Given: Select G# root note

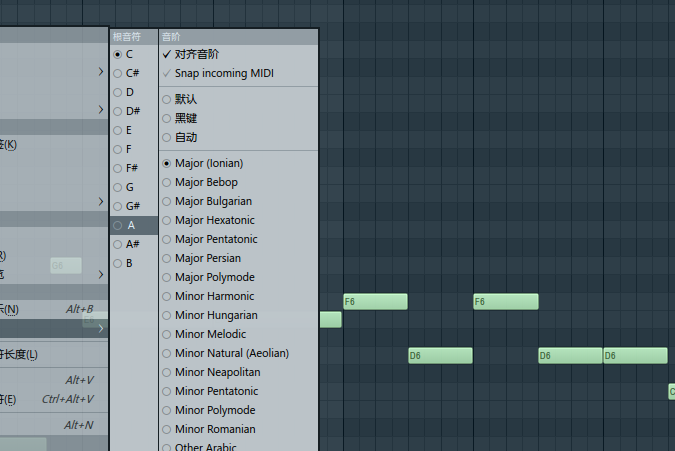Looking at the screenshot, I should [x=134, y=206].
